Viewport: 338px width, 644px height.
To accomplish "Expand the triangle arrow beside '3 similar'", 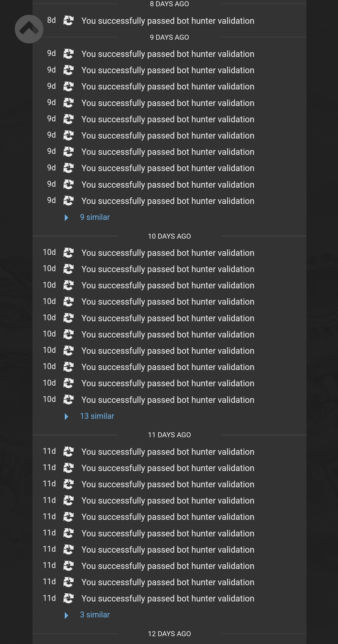I will coord(66,615).
